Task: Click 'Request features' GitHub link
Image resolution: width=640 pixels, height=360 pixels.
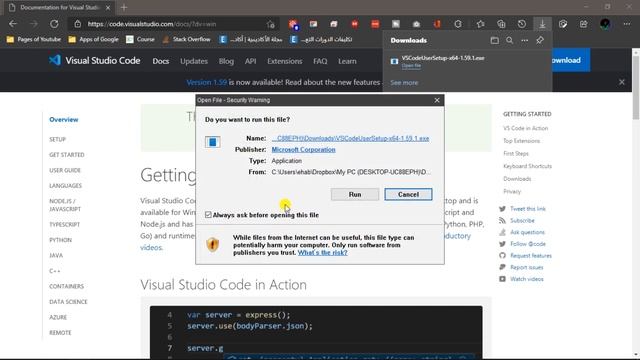Action: click(x=531, y=256)
